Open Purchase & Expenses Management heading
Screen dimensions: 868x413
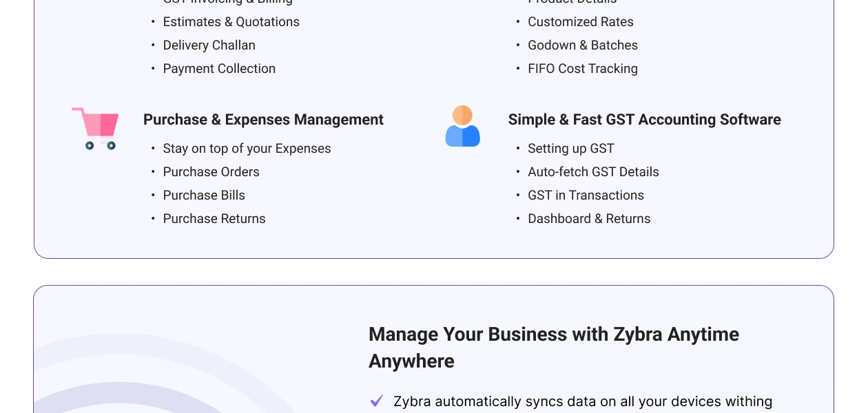coord(263,120)
